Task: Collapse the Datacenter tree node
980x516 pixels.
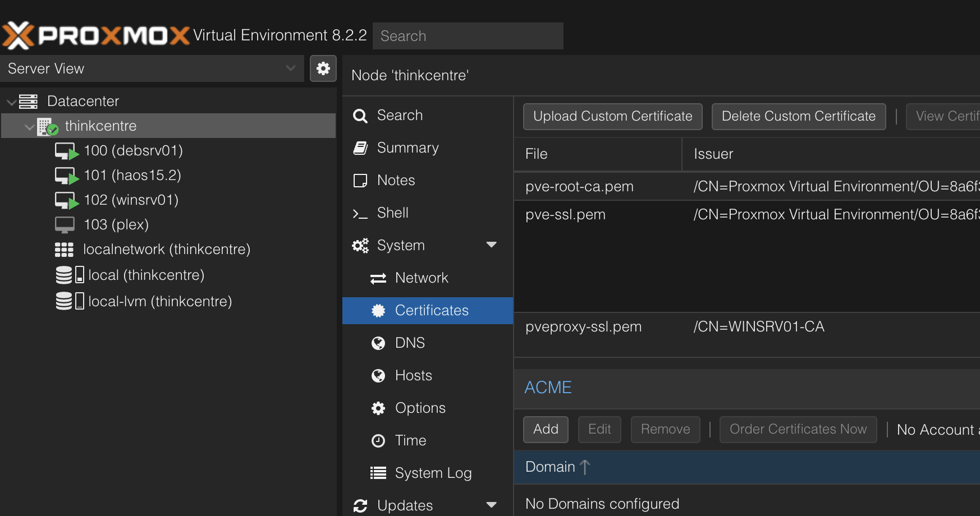Action: pyautogui.click(x=11, y=102)
